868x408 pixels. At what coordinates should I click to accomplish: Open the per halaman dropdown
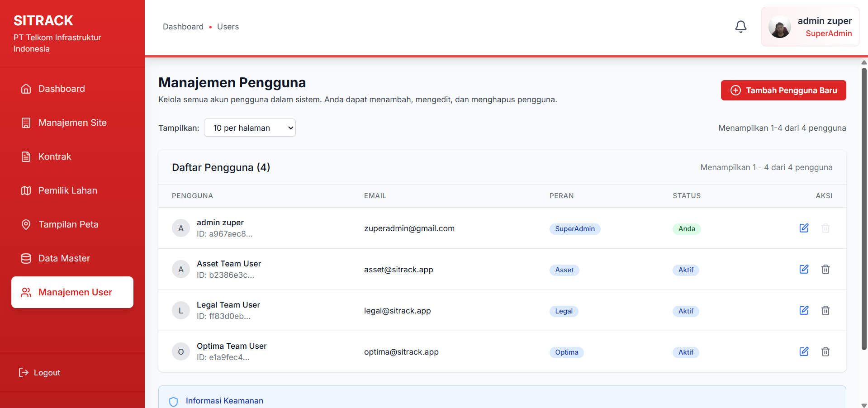pyautogui.click(x=250, y=128)
